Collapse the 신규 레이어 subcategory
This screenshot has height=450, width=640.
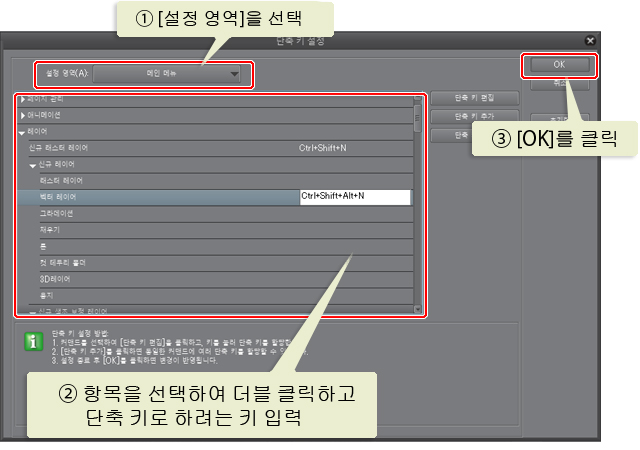(x=33, y=164)
